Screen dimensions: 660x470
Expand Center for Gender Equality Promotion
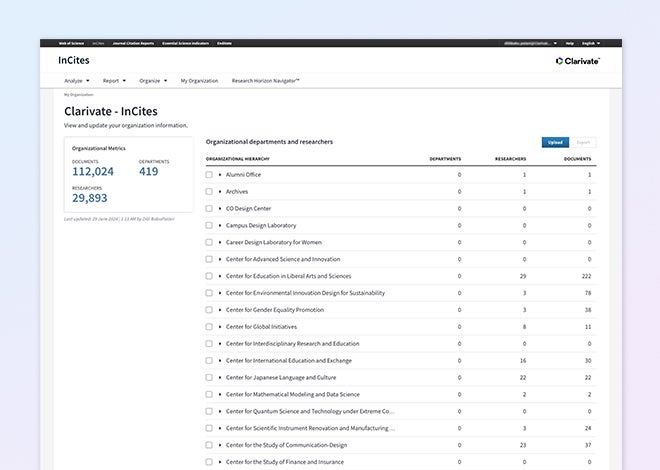tap(220, 310)
